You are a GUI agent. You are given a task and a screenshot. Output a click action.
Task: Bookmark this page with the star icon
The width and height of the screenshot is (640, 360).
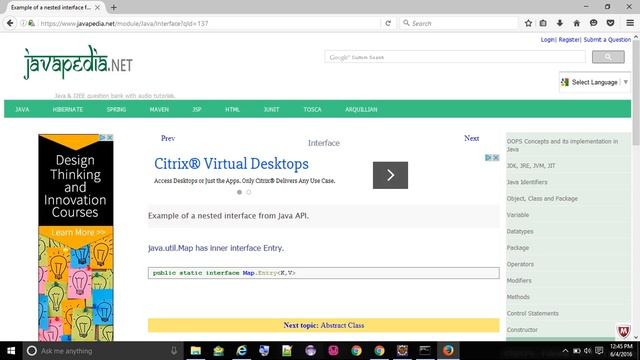(x=528, y=23)
